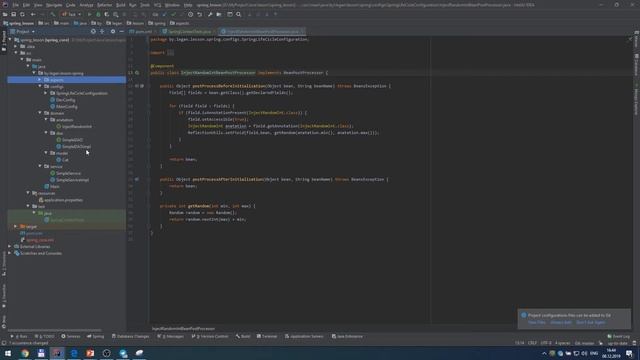640x360 pixels.
Task: Click the 'Always Add' link in notification
Action: click(x=561, y=322)
